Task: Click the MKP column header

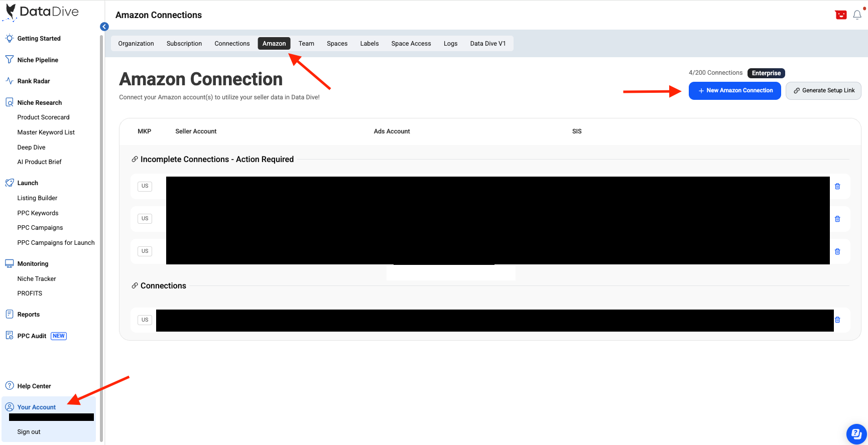Action: (x=144, y=131)
